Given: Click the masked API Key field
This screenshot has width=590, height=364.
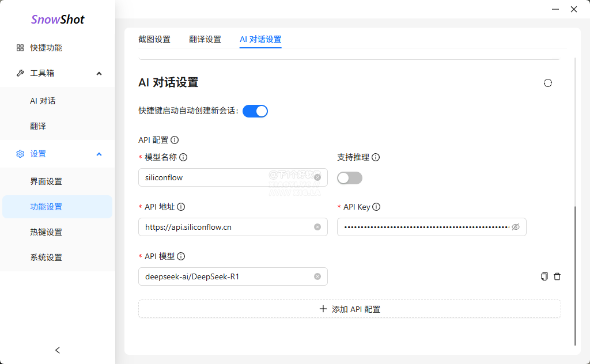Looking at the screenshot, I should coord(432,227).
